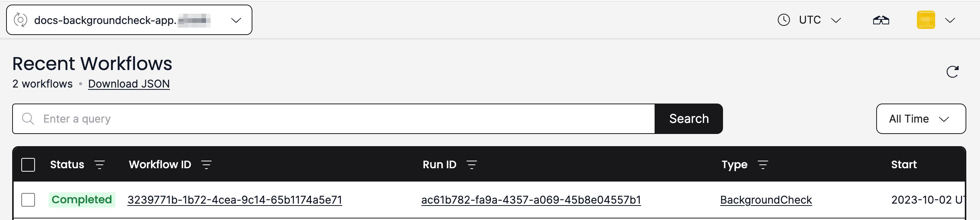
Task: Expand the docs-backgroundcheck-app namespace selector
Action: [237, 20]
